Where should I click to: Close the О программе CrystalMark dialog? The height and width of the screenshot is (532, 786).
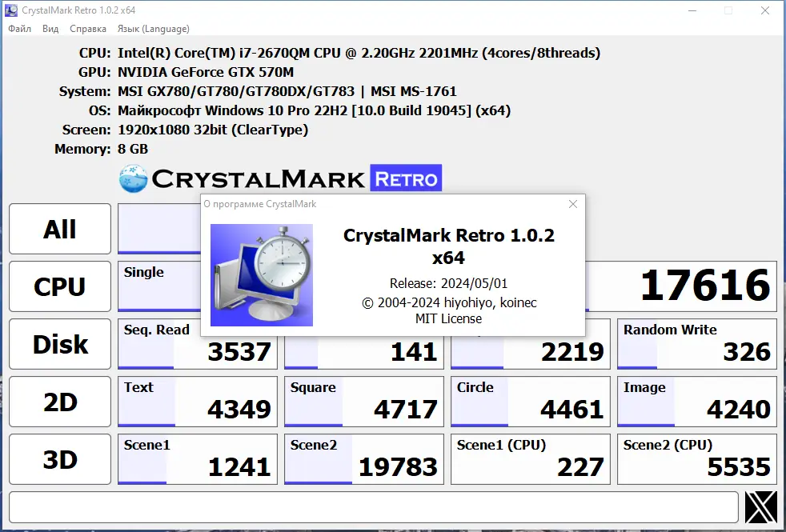pos(573,204)
